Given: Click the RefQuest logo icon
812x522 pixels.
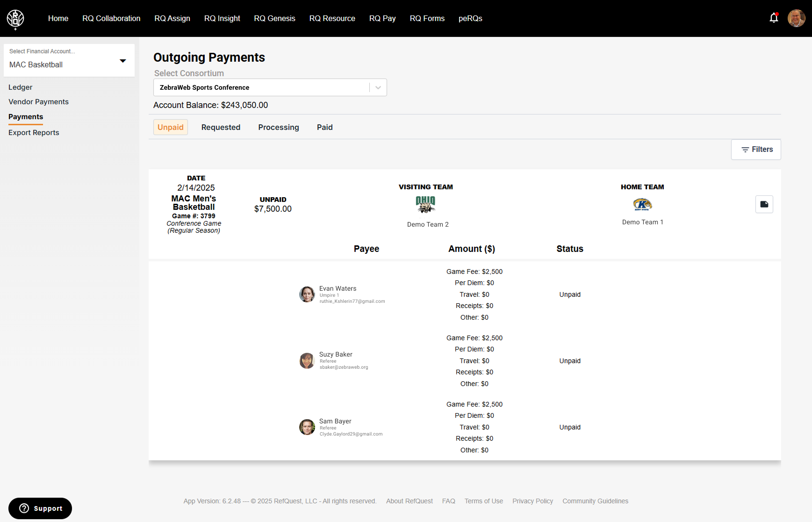Looking at the screenshot, I should click(15, 19).
